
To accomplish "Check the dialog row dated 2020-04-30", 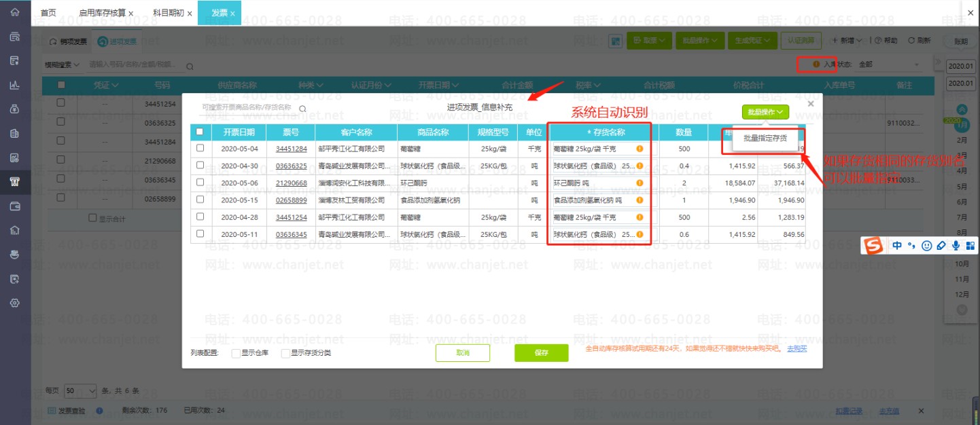I will 199,166.
